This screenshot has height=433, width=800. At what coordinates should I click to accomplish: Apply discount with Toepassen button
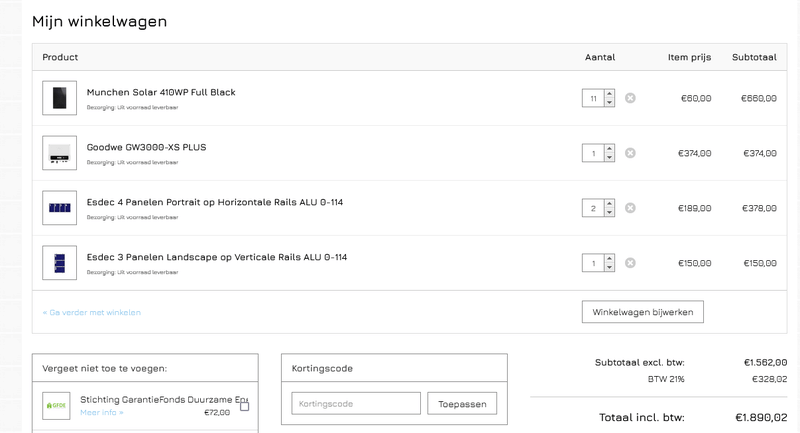tap(462, 404)
